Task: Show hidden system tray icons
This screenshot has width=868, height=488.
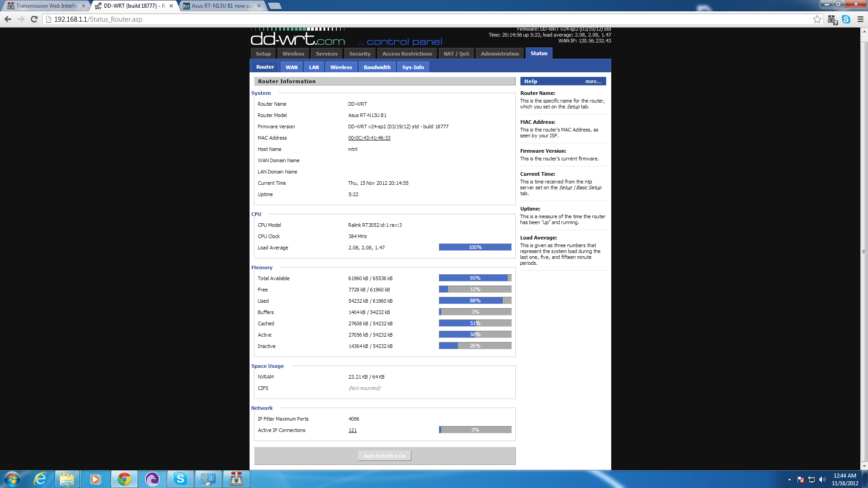Action: coord(789,479)
